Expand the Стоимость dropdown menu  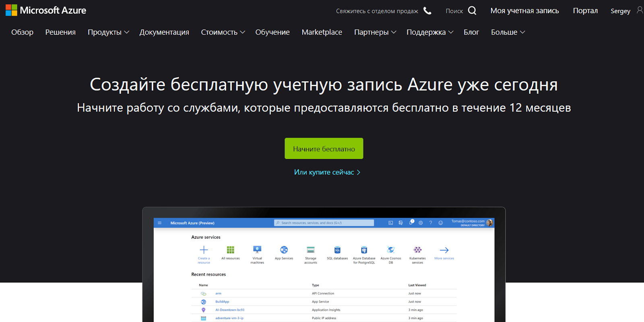pyautogui.click(x=223, y=32)
